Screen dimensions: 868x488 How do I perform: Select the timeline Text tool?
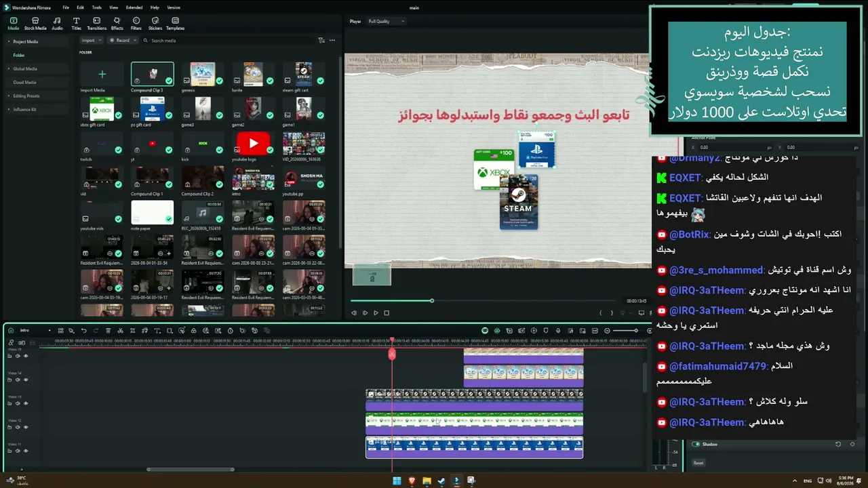(157, 331)
